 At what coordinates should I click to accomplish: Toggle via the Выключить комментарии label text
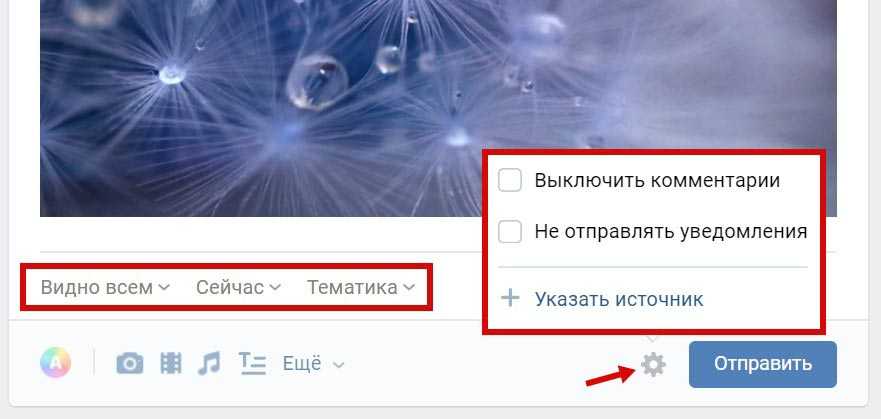(657, 180)
